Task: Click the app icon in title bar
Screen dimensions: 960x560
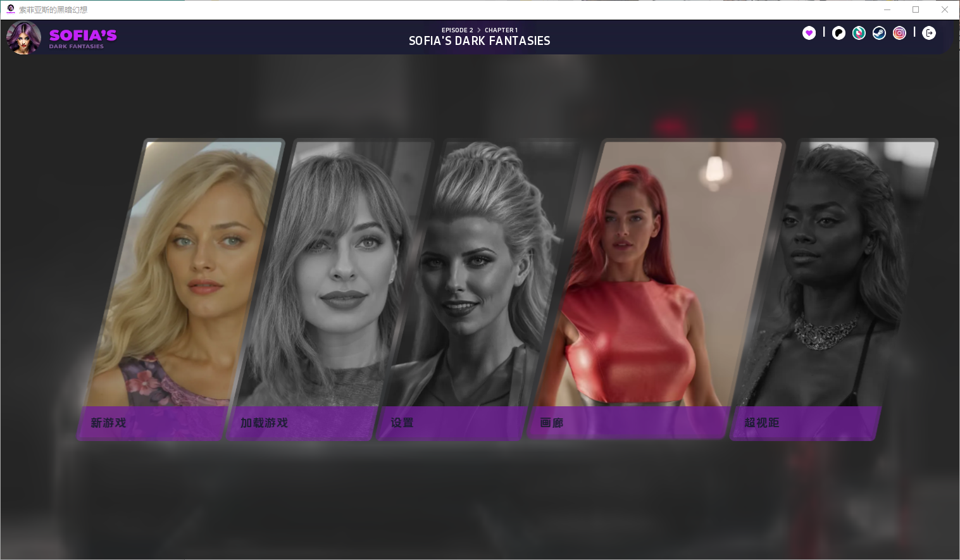Action: pos(11,9)
